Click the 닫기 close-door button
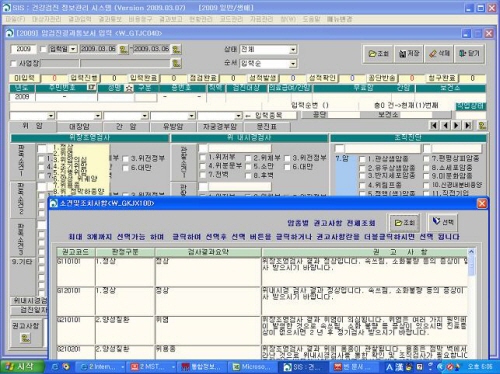 tap(469, 54)
